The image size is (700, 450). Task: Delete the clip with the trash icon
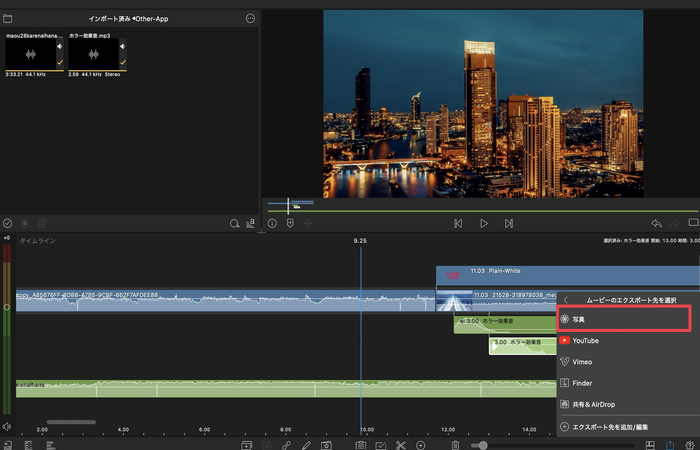455,444
